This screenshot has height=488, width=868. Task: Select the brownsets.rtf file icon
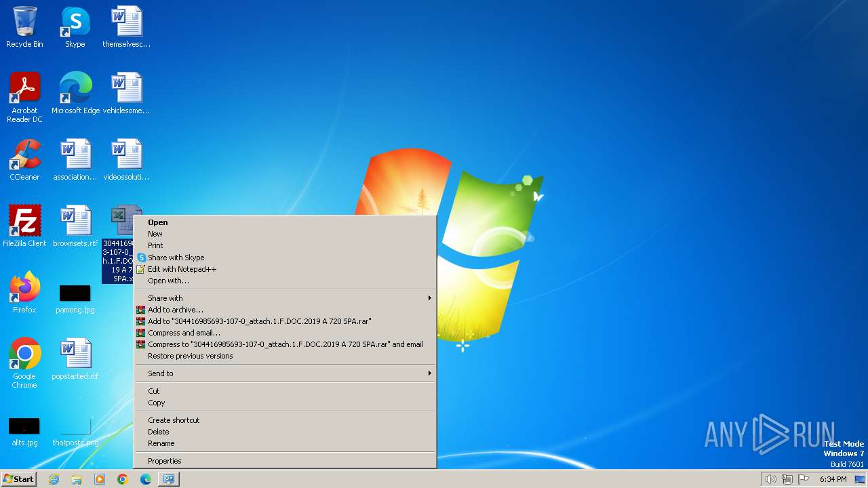coord(75,226)
